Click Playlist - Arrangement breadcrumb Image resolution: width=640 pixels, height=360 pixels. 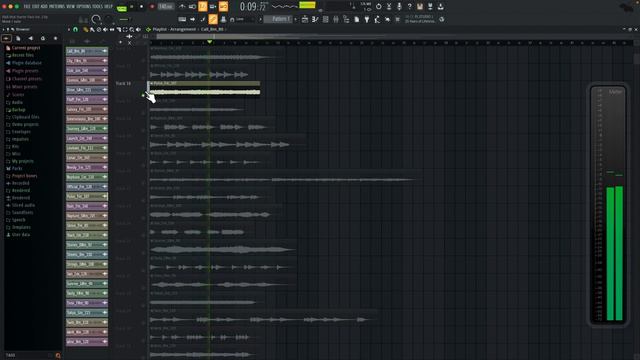coord(174,29)
